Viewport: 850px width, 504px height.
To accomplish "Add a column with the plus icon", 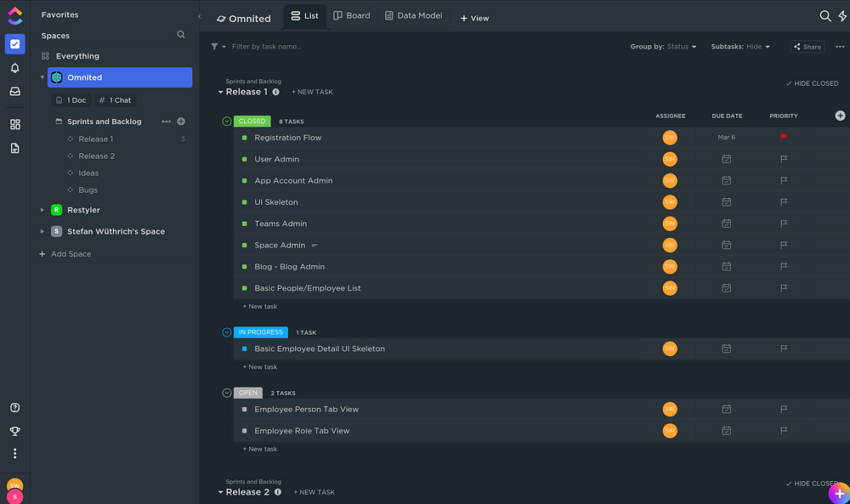I will coord(840,116).
